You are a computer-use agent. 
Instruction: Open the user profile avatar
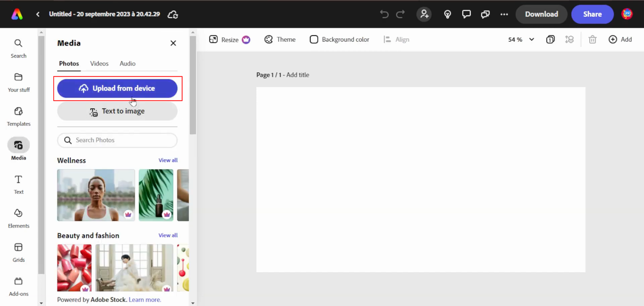pos(627,14)
